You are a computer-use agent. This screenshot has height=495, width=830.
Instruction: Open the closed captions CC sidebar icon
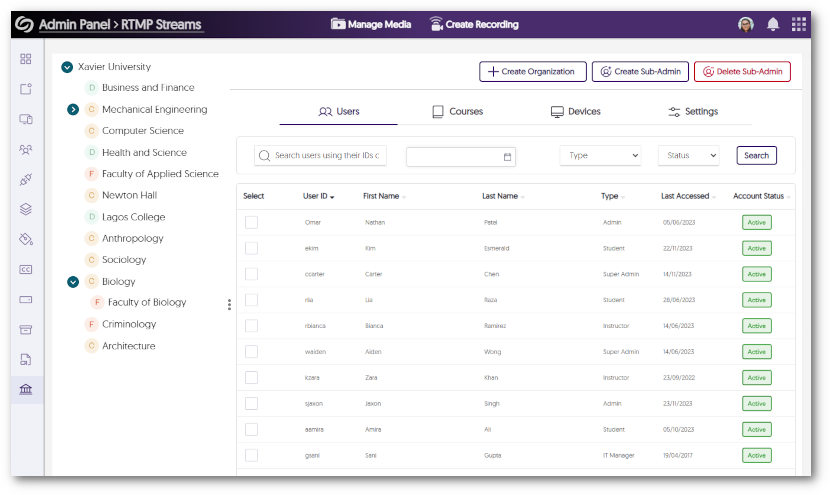point(25,269)
